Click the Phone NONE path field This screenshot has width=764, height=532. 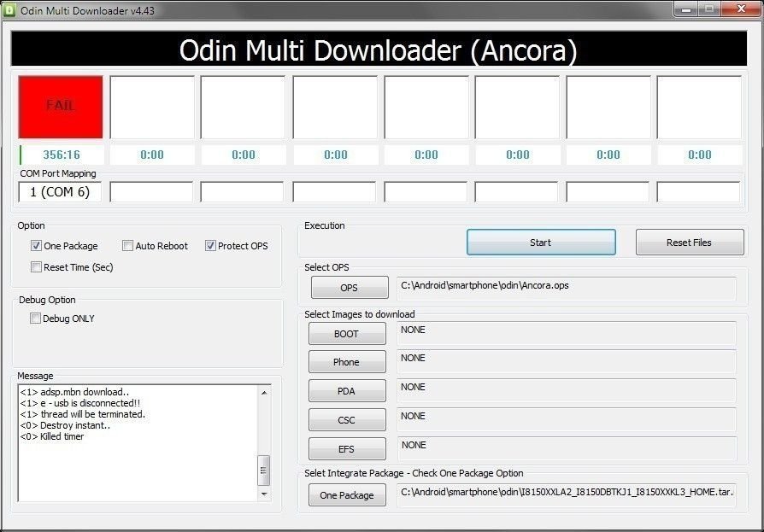pos(567,362)
